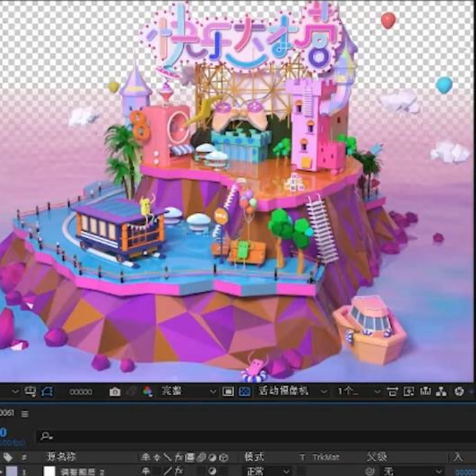This screenshot has width=476, height=476.
Task: Toggle layer 1 adjustment layer switch
Action: click(x=212, y=471)
